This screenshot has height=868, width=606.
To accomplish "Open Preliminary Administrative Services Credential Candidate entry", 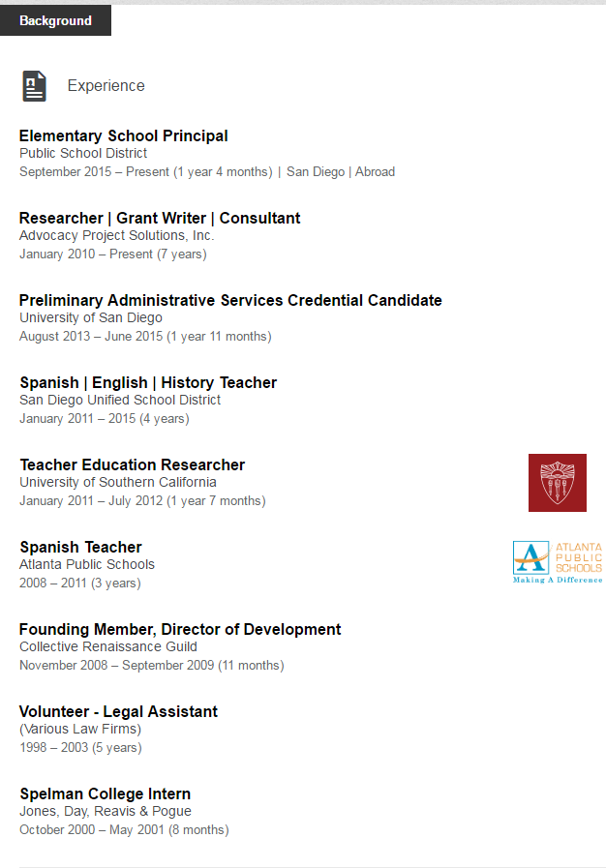I will click(230, 301).
